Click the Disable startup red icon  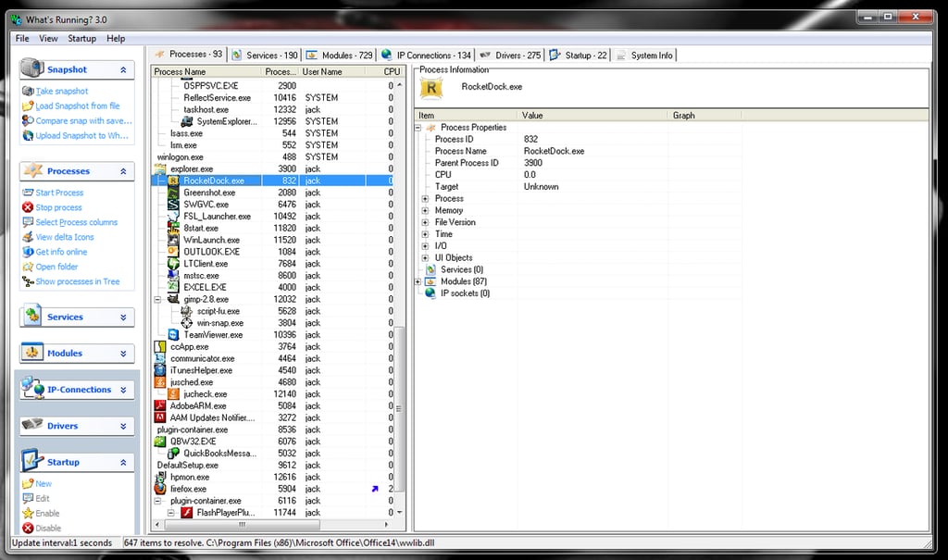click(x=28, y=528)
